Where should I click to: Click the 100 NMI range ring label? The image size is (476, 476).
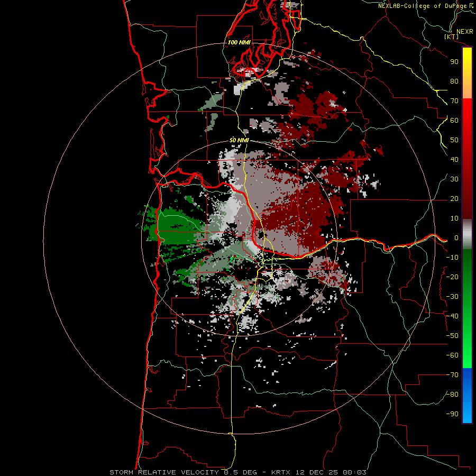(x=239, y=42)
